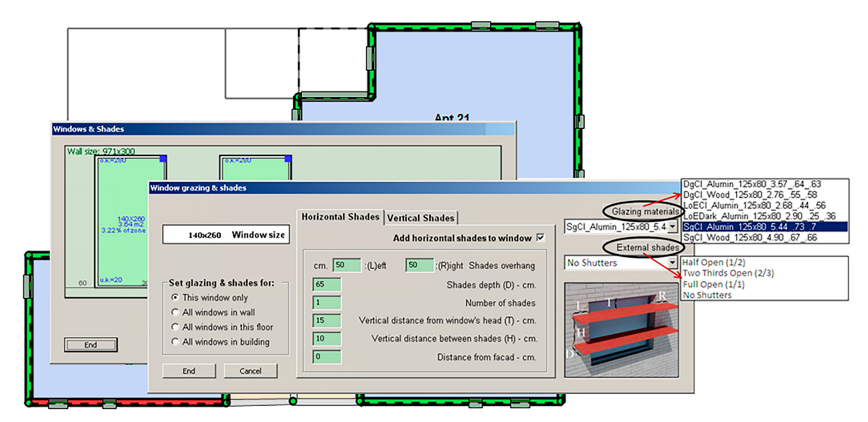Click blue handle on first window preview
Screen dimensions: 868x422
pyautogui.click(x=163, y=159)
